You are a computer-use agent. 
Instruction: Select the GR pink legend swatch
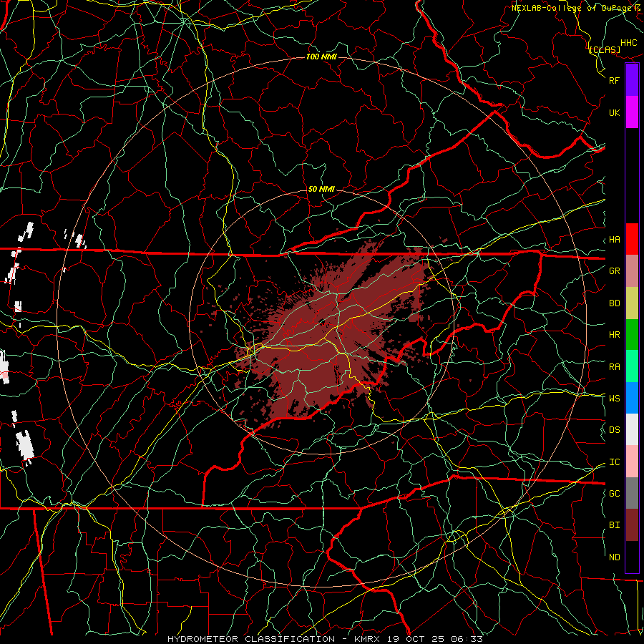pos(632,271)
